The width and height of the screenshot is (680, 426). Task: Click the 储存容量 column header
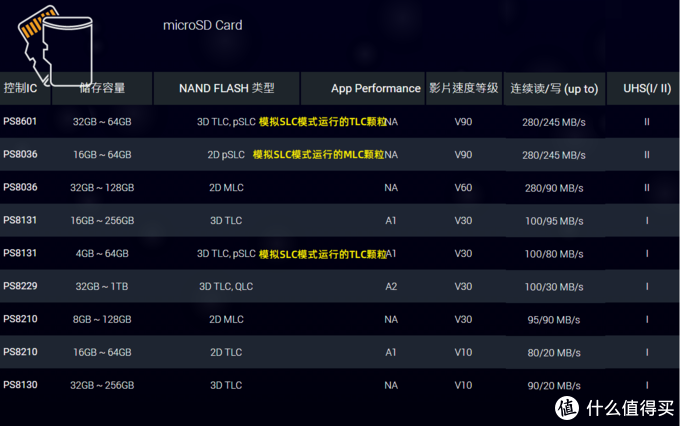point(102,88)
